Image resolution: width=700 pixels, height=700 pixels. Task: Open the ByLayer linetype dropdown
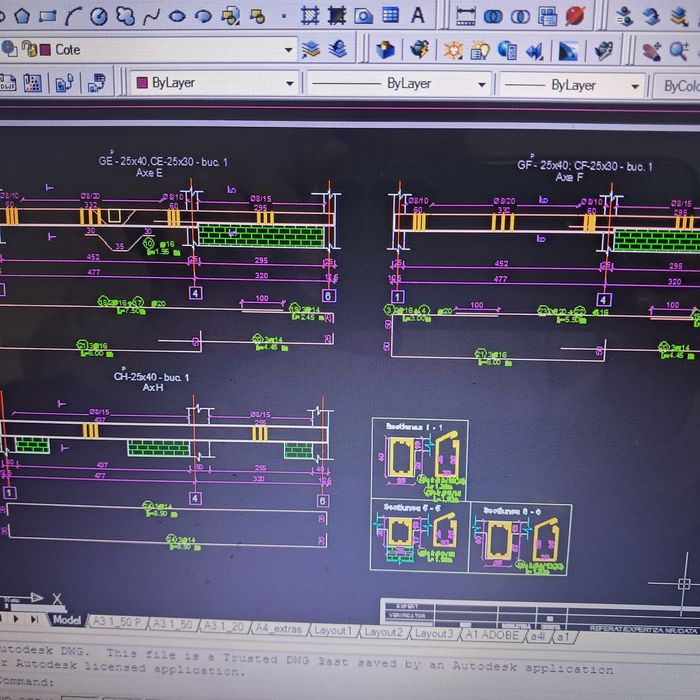pos(482,84)
